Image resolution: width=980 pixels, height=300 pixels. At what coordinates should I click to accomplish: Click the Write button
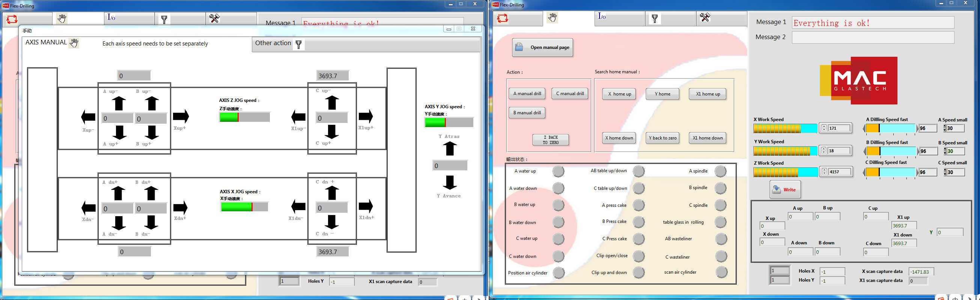tap(786, 189)
